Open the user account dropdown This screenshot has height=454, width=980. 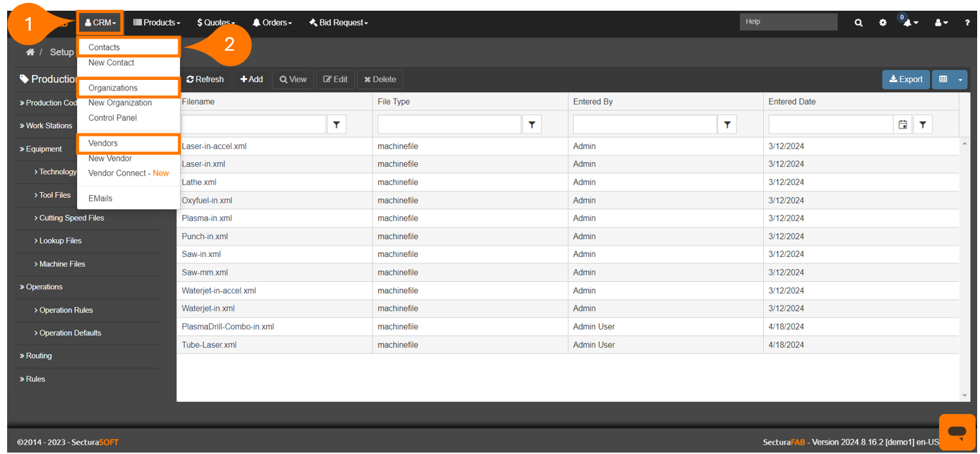pyautogui.click(x=941, y=23)
